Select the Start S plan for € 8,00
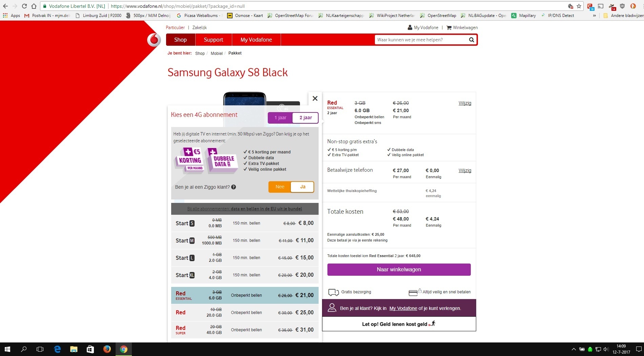Screen dimensions: 644x356 pos(245,223)
